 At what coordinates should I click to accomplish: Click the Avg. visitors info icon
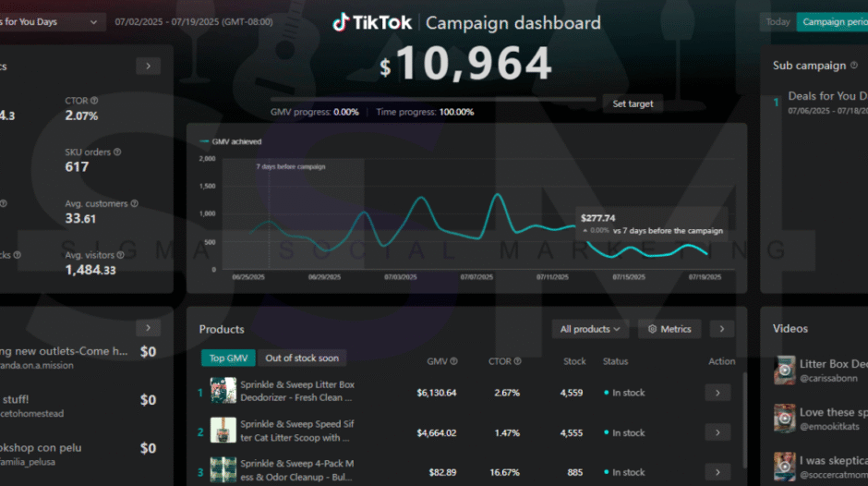tap(121, 255)
